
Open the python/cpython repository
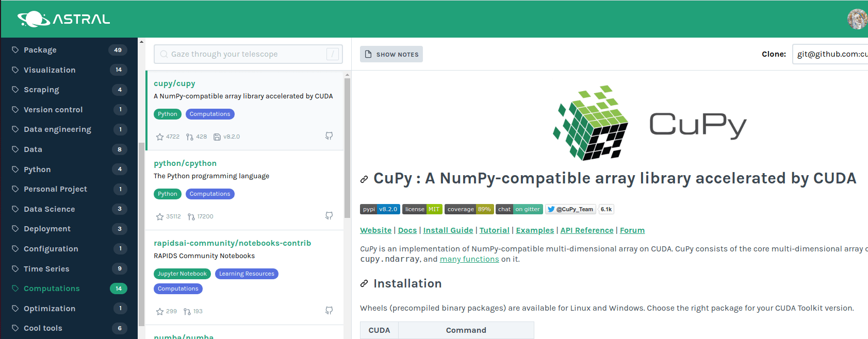click(x=185, y=163)
